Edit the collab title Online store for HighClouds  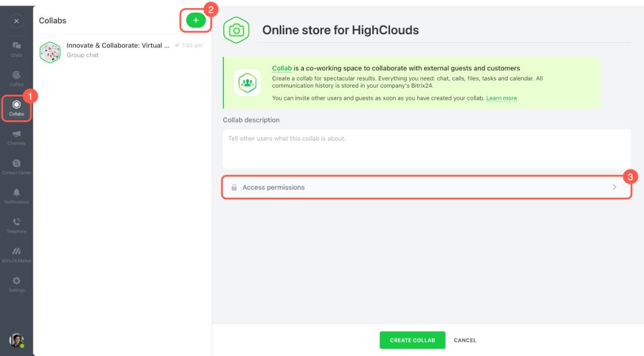click(341, 30)
